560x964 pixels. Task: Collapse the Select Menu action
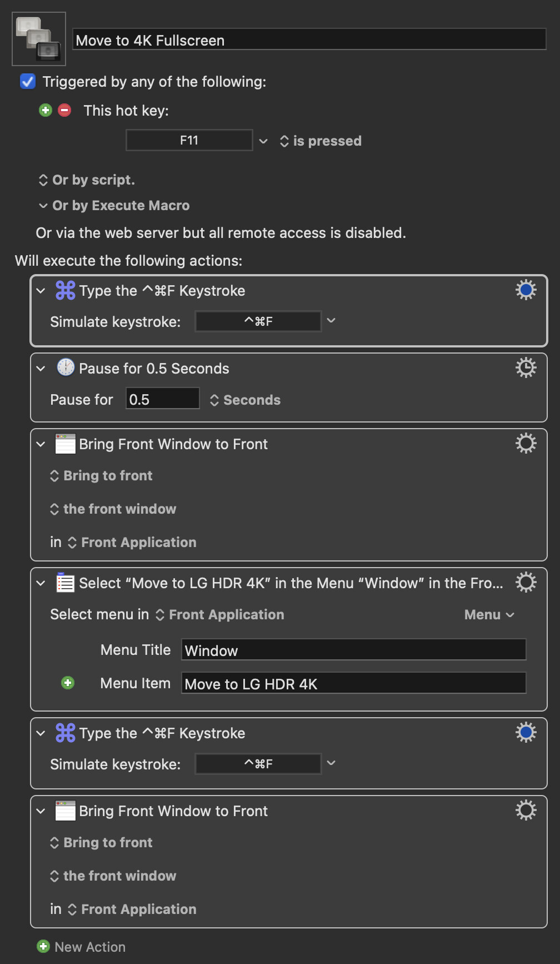[41, 583]
